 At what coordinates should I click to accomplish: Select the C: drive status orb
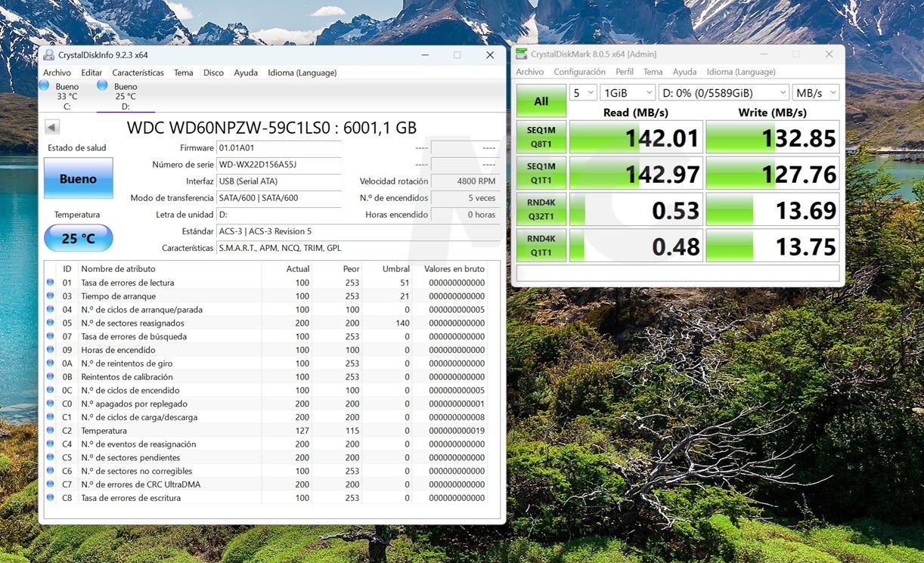click(43, 85)
